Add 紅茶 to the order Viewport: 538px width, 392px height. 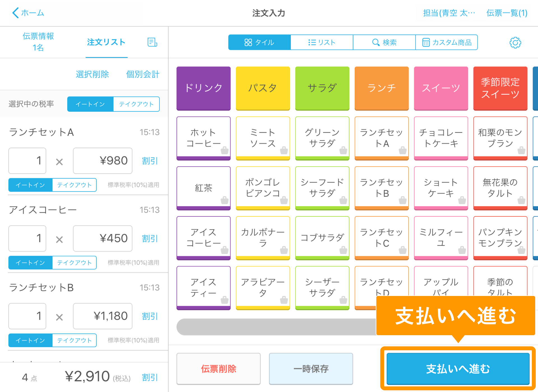click(203, 188)
